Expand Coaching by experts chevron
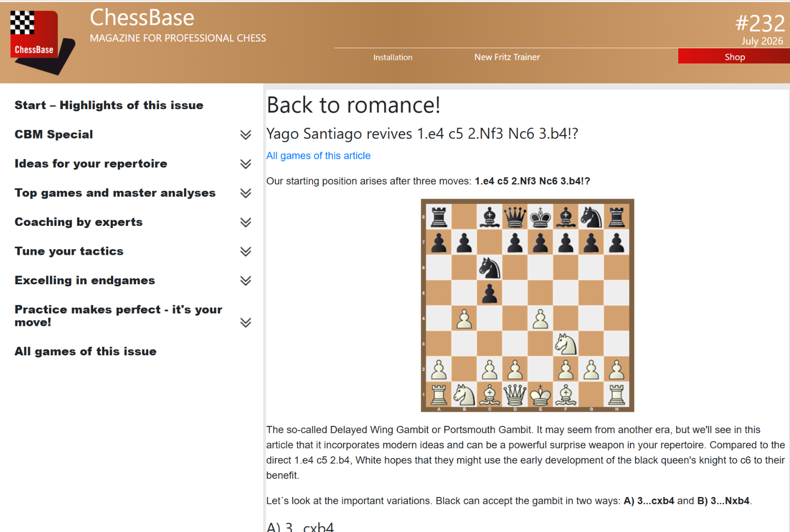This screenshot has height=532, width=790. click(x=246, y=222)
